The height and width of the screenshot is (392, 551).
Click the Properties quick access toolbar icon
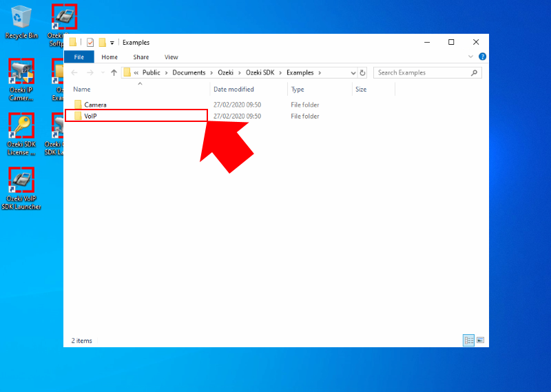pos(90,43)
